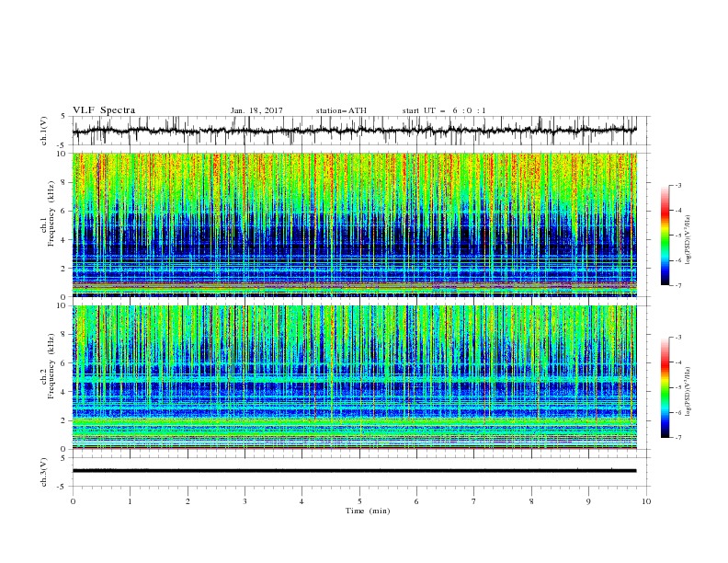Click the '-3' label on upper colorbar
This screenshot has height=563, width=728.
pos(678,185)
